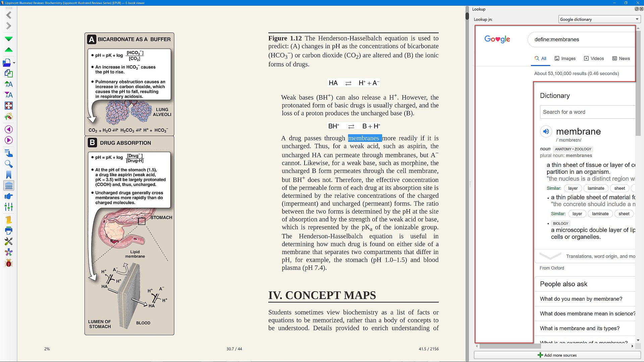Toggle full screen mode icon
This screenshot has height=362, width=644.
(x=9, y=106)
